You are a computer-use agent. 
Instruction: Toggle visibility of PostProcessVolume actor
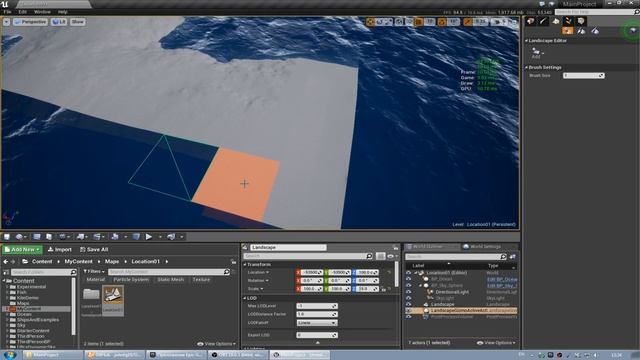tap(409, 317)
